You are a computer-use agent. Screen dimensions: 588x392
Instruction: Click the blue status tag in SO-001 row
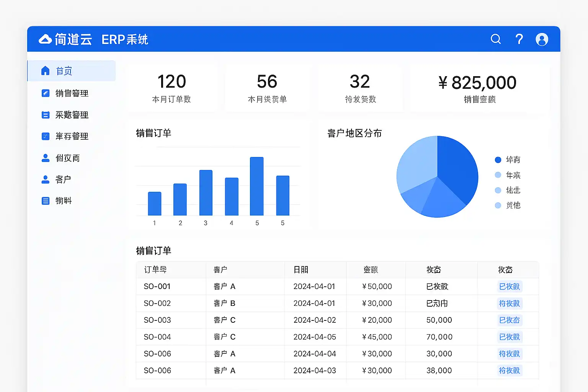509,286
